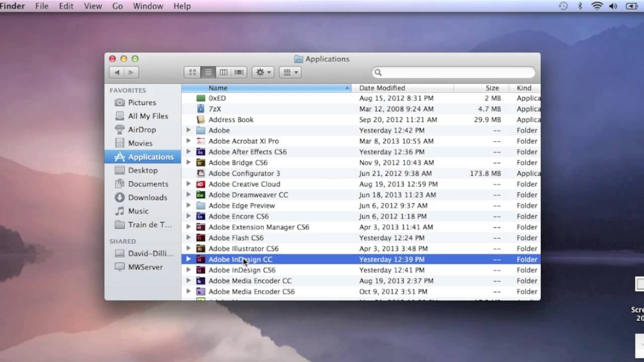Expand the Adobe folder disclosure triangle
The width and height of the screenshot is (644, 362).
tap(188, 130)
